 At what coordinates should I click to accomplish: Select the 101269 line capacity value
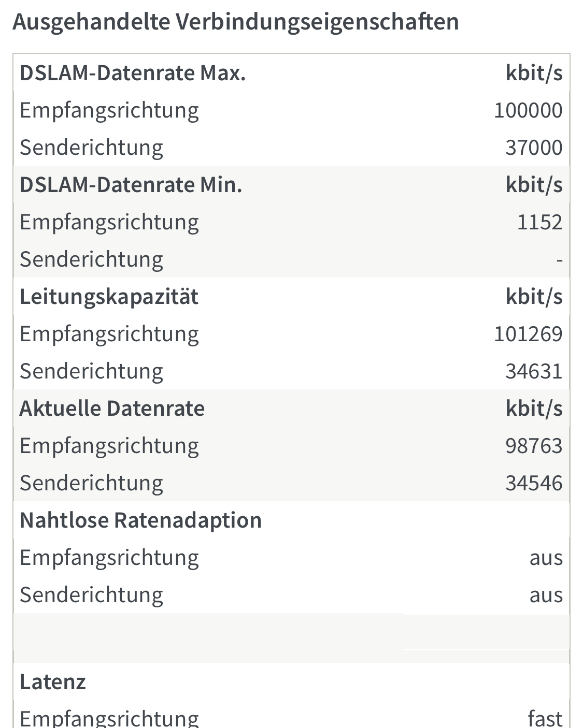point(528,334)
